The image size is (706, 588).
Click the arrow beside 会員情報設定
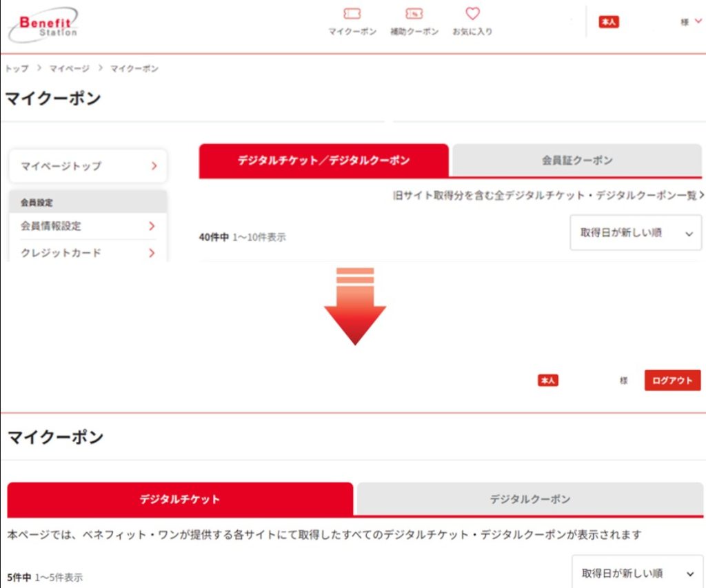pyautogui.click(x=152, y=226)
